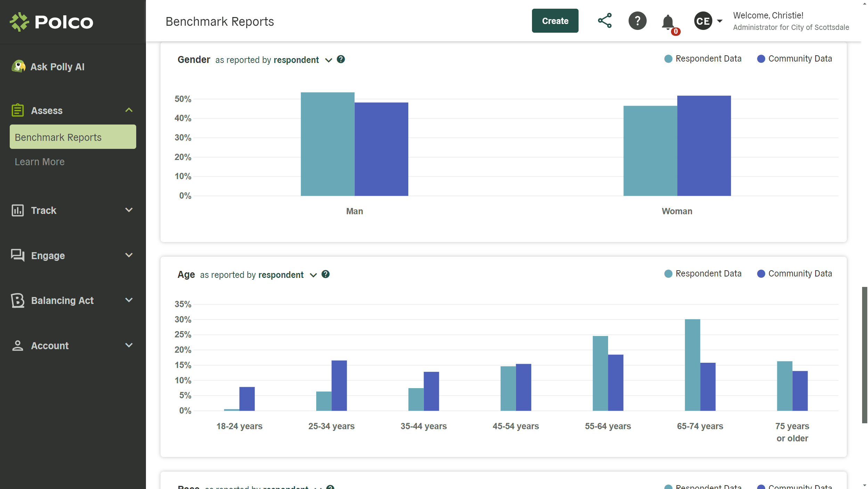Open the notifications bell
Viewport: 868px width, 489px height.
tap(668, 22)
